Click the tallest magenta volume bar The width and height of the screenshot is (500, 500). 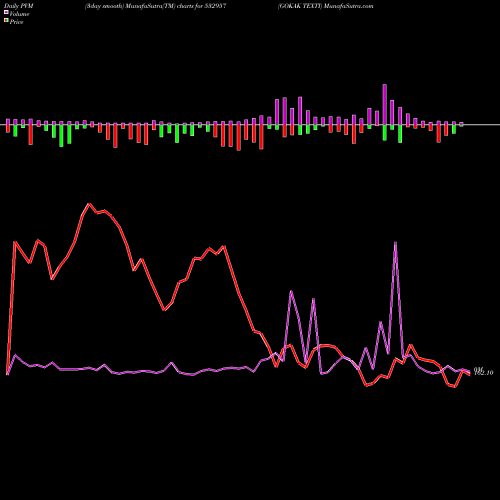pos(385,105)
